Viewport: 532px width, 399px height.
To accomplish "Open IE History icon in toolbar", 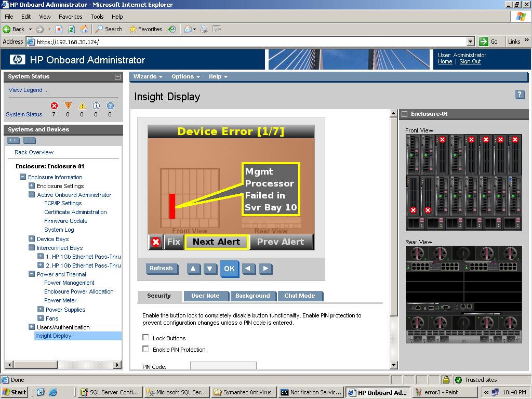I will click(x=172, y=29).
